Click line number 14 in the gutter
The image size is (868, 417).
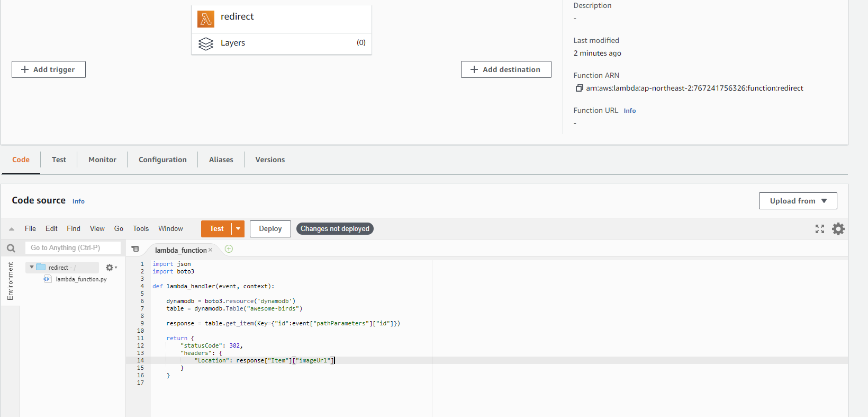pyautogui.click(x=140, y=360)
